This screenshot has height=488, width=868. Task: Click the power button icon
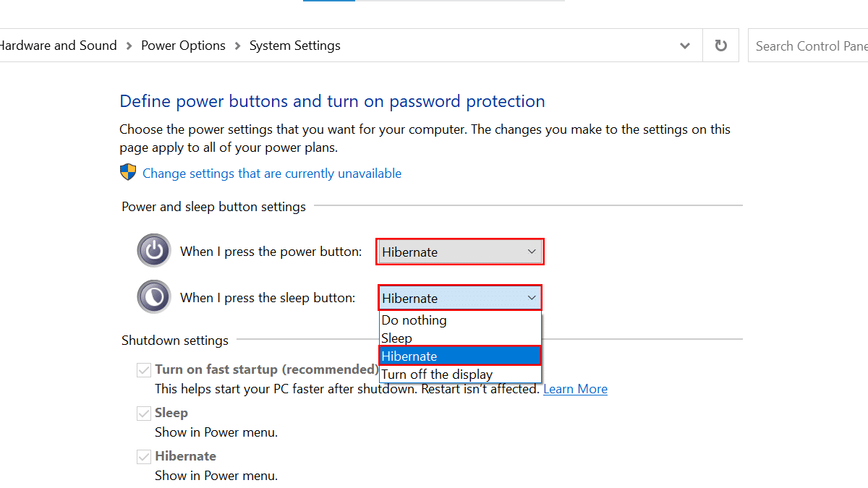[153, 251]
